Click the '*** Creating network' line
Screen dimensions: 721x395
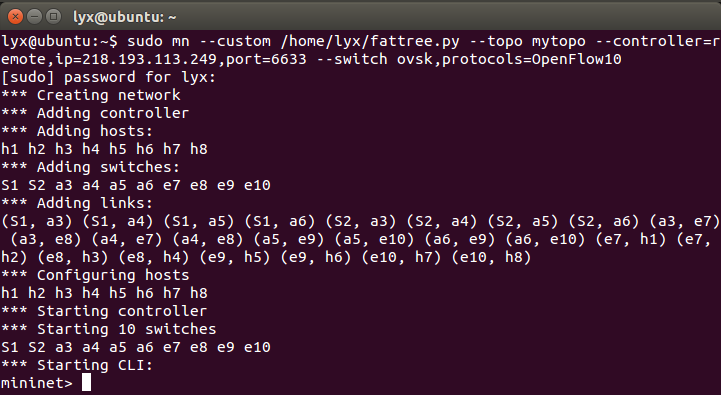[x=91, y=95]
